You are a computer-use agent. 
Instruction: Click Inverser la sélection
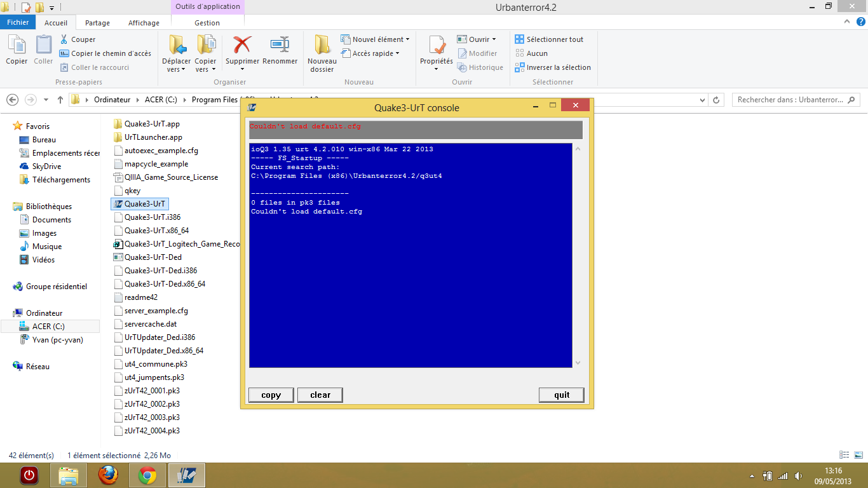pos(553,67)
